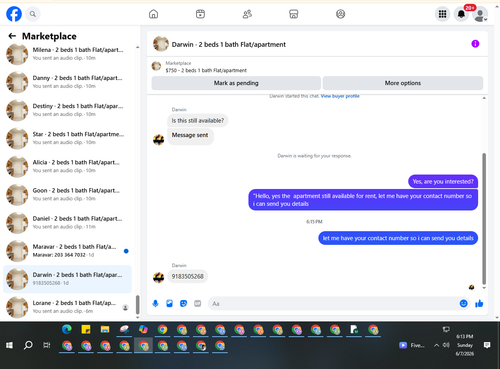Open conversation info purple icon

point(475,44)
